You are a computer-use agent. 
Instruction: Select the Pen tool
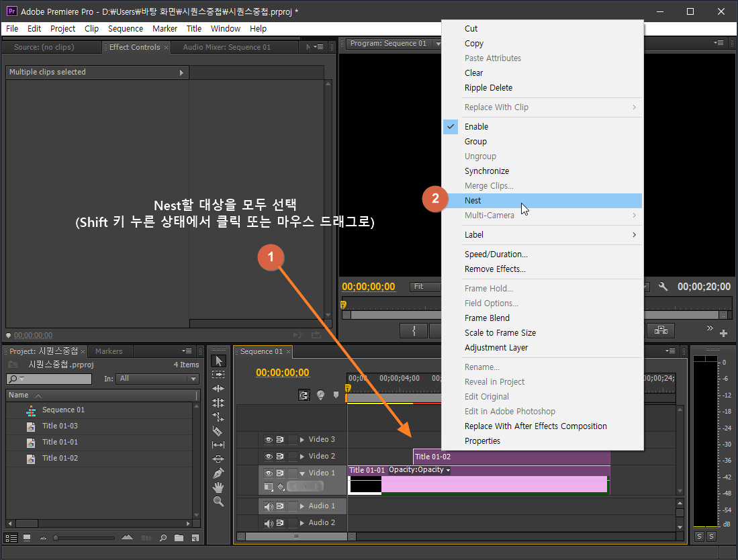[x=218, y=473]
